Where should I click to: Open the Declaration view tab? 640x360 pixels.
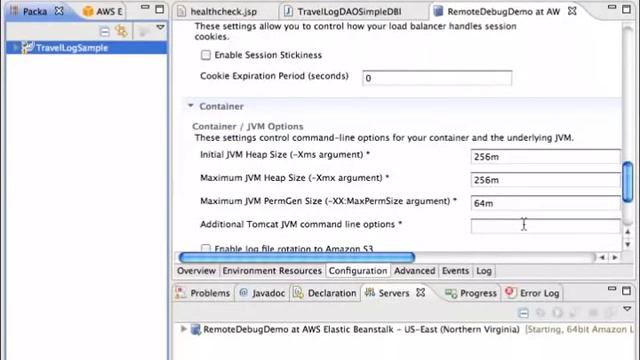pos(325,293)
